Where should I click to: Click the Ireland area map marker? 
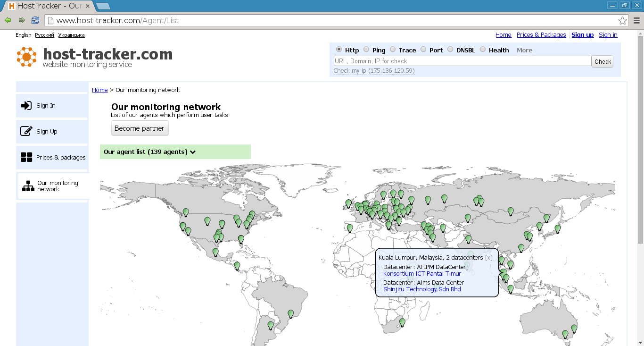click(348, 204)
